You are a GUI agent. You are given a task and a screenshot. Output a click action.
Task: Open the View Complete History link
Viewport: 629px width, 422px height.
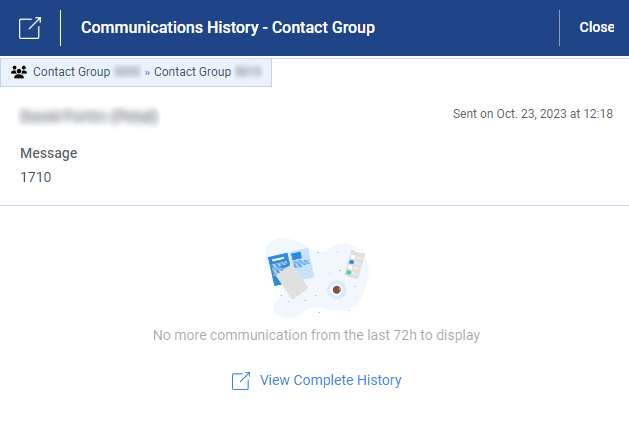331,380
